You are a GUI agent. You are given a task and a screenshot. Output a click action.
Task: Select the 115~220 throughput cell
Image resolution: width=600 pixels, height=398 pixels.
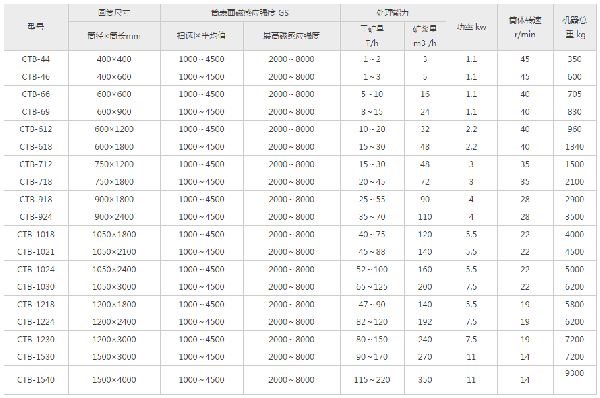[372, 380]
